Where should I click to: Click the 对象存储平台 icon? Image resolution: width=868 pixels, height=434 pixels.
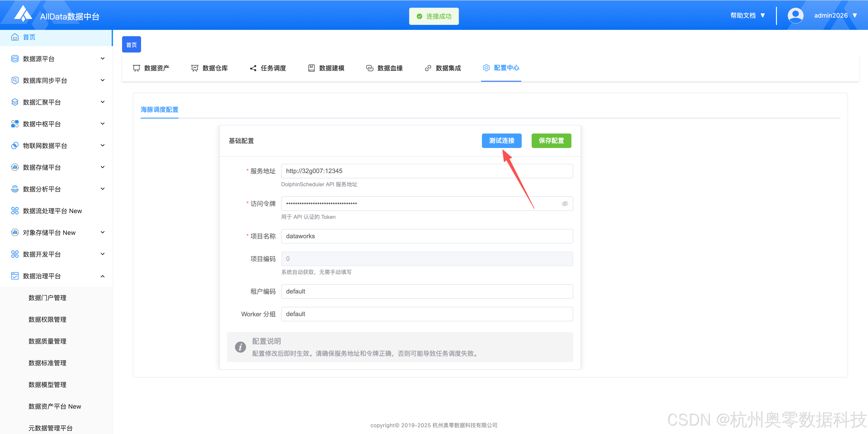(15, 232)
